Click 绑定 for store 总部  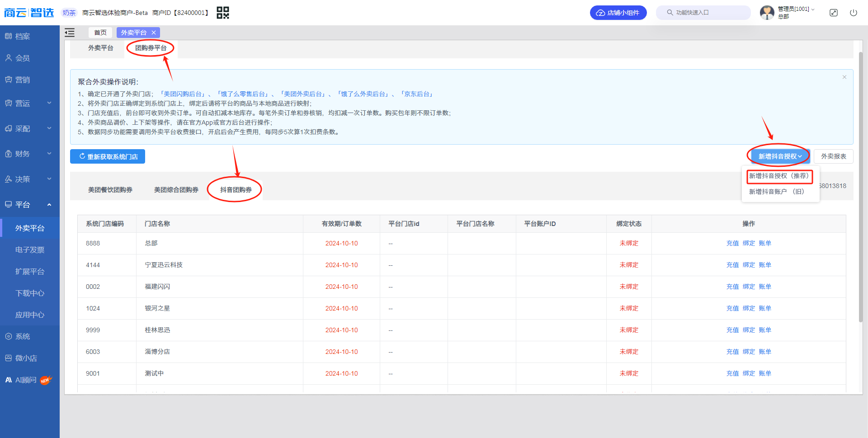click(749, 243)
